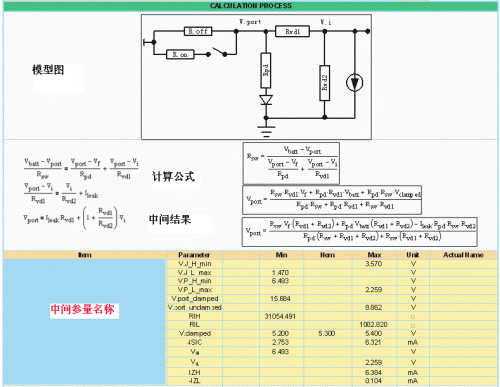Select the V.port_clamped min cell 15.684
The height and width of the screenshot is (387, 500).
[280, 298]
